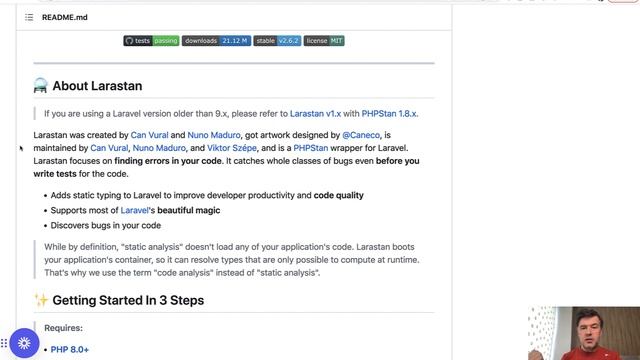
Task: Click the 'Requires:' text
Action: coord(63,328)
